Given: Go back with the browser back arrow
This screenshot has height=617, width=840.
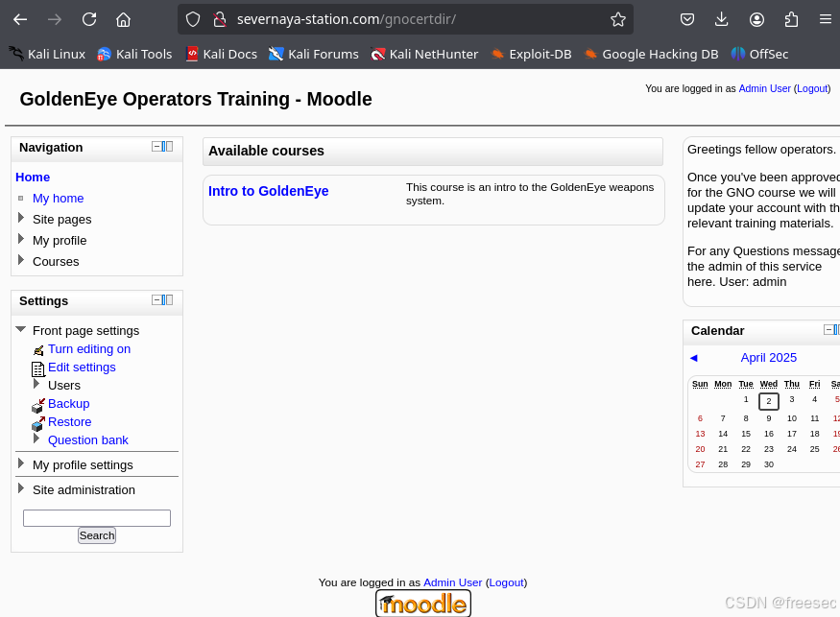Looking at the screenshot, I should pyautogui.click(x=20, y=20).
